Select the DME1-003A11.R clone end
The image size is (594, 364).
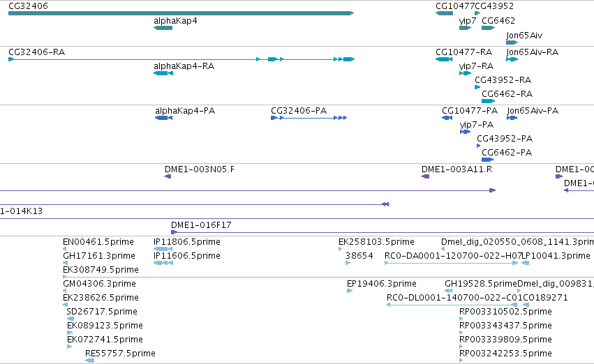[x=425, y=176]
